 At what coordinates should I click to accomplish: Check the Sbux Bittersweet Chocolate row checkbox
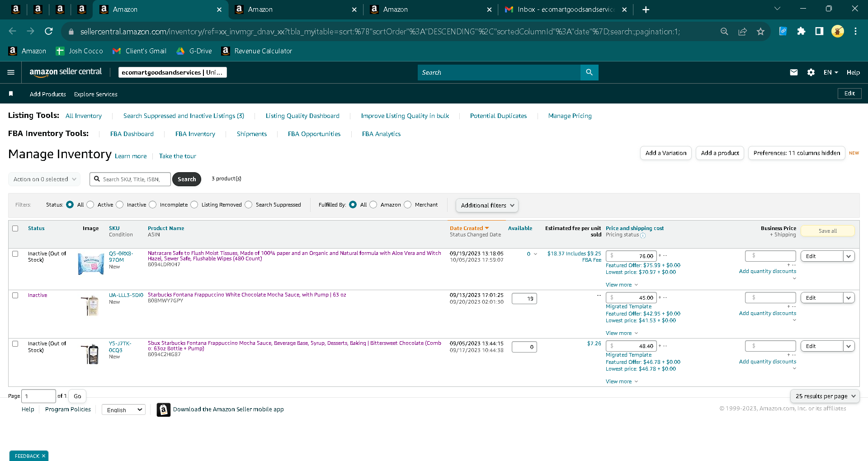tap(15, 343)
